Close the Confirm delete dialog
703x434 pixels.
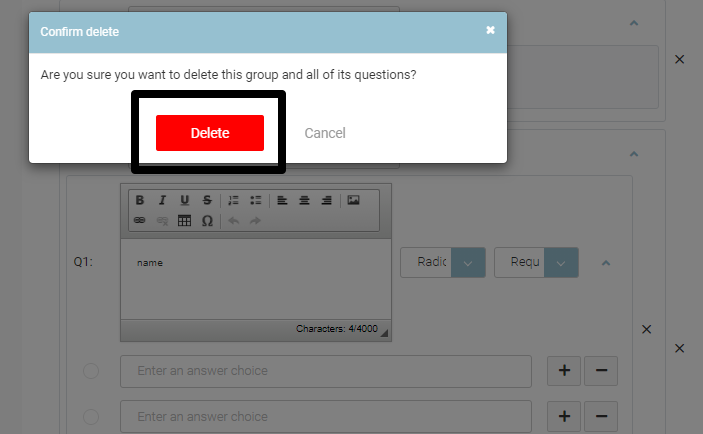pos(490,30)
